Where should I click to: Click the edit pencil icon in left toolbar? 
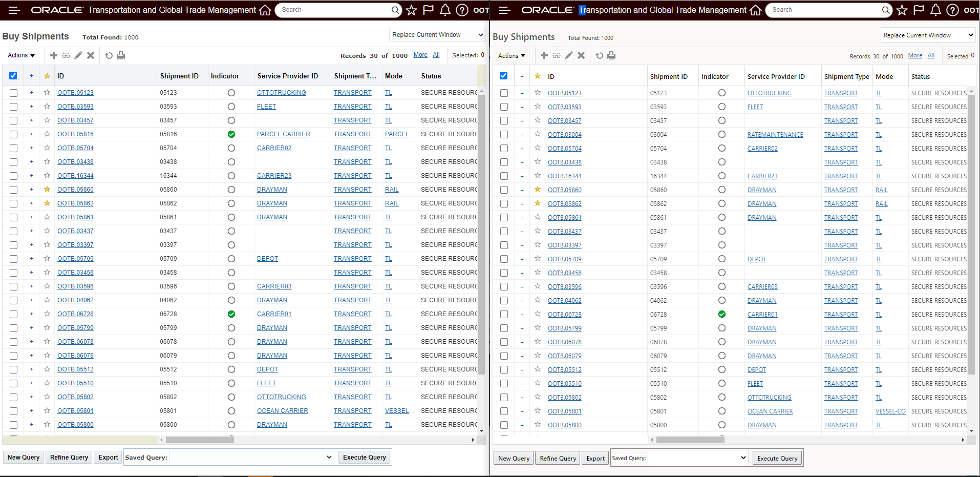(x=78, y=55)
